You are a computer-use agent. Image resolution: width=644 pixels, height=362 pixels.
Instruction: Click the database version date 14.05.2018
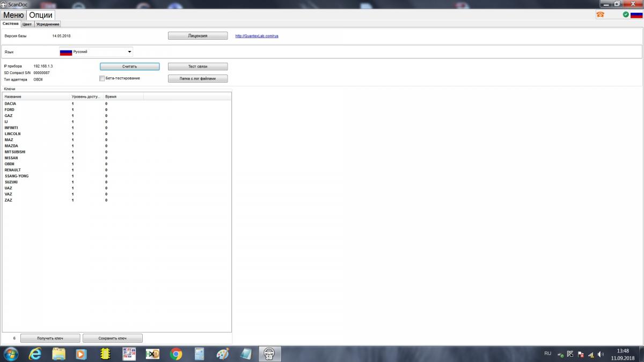coord(61,36)
